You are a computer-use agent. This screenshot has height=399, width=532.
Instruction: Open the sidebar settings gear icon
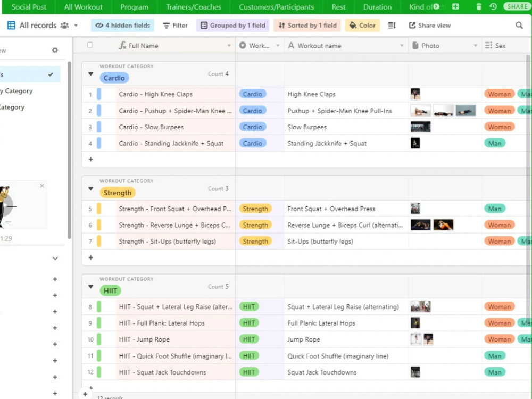[x=55, y=50]
